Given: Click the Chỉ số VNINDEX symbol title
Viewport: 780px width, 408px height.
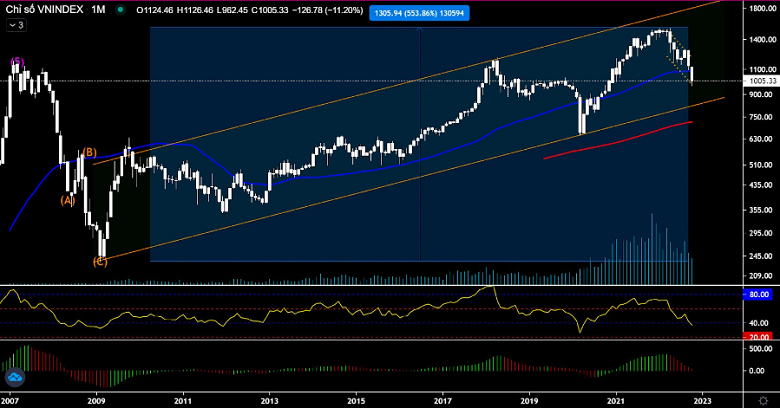Looking at the screenshot, I should tap(44, 9).
